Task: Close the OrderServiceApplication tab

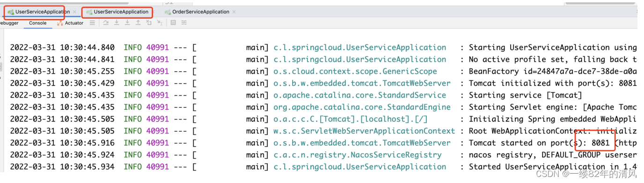Action: [x=234, y=12]
